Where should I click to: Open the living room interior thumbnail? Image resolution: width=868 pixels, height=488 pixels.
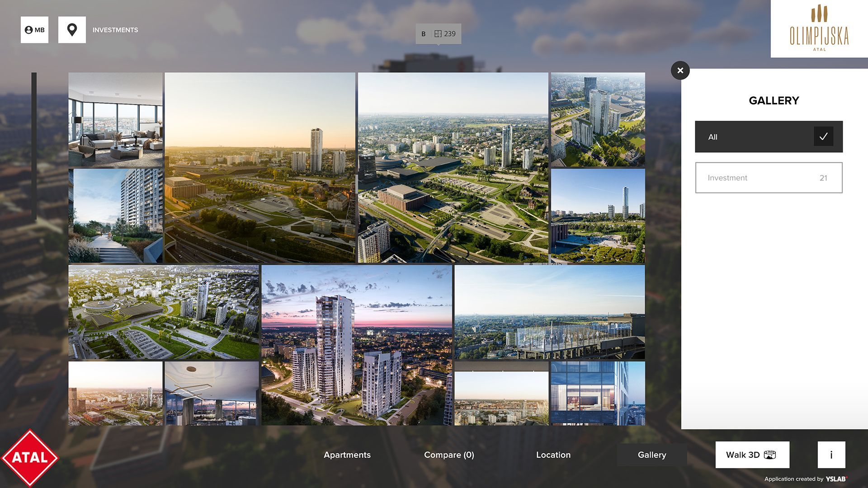pos(115,120)
